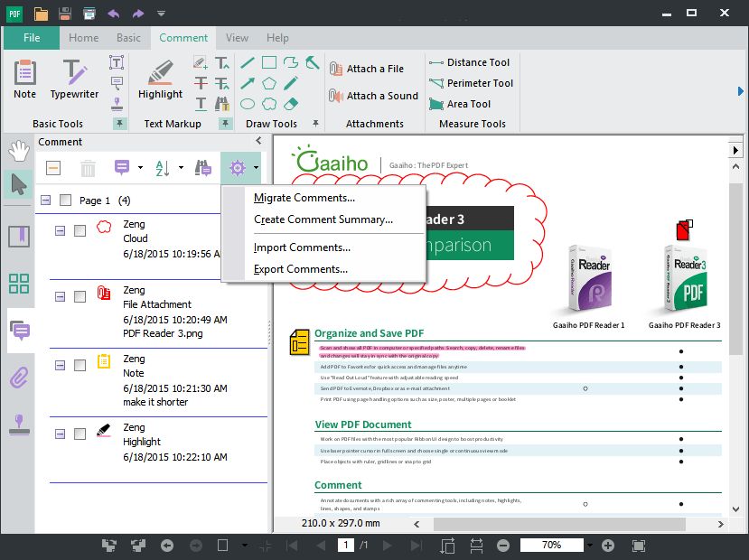Screen dimensions: 749x560
Task: Pin the Draw Tools group
Action: pyautogui.click(x=315, y=123)
